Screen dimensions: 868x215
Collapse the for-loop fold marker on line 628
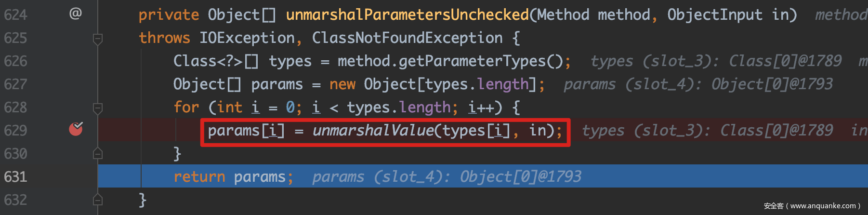click(x=98, y=107)
